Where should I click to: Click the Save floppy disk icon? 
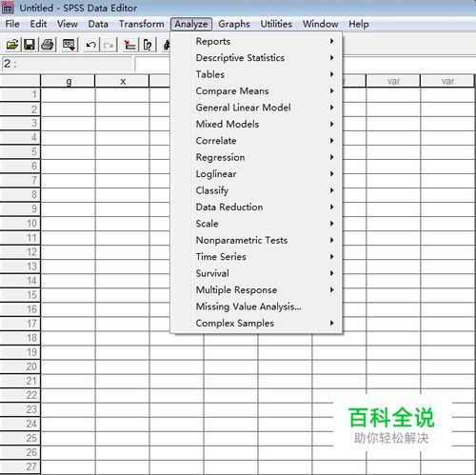tap(30, 45)
